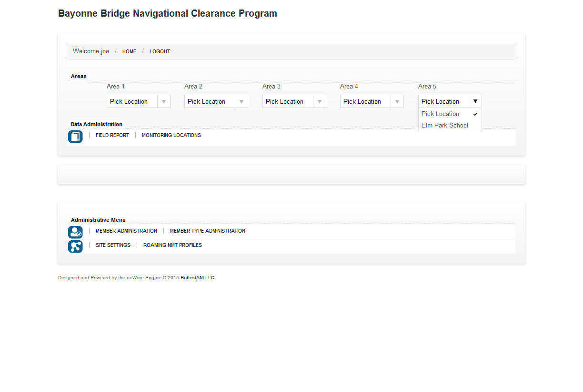The image size is (583, 392).
Task: Go to Site Settings
Action: (113, 245)
